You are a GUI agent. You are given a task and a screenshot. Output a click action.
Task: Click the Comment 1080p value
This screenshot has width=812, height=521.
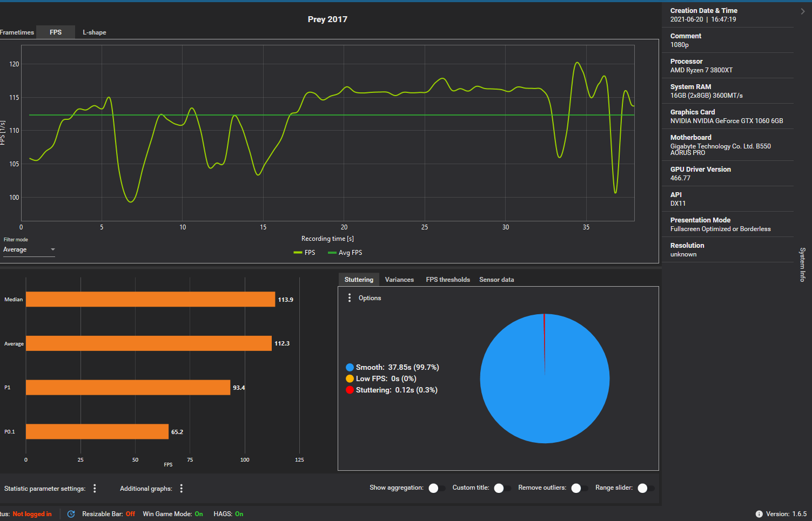(x=679, y=45)
